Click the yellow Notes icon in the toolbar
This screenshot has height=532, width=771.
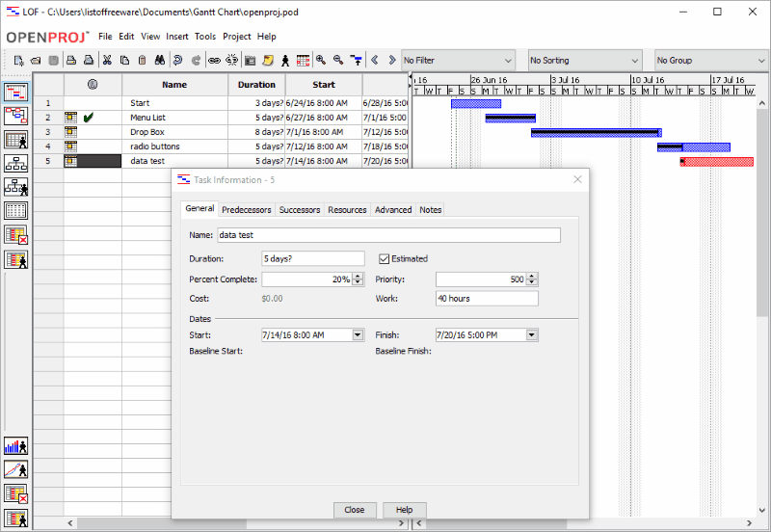tap(268, 61)
